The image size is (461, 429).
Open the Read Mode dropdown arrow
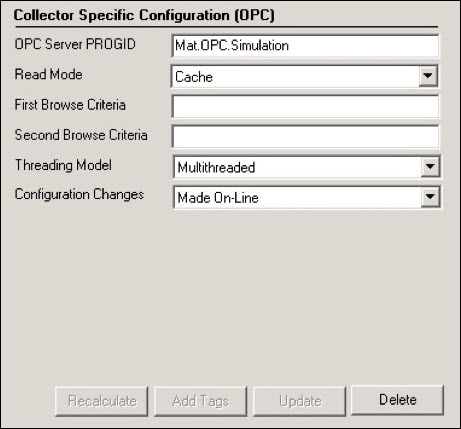pyautogui.click(x=428, y=76)
